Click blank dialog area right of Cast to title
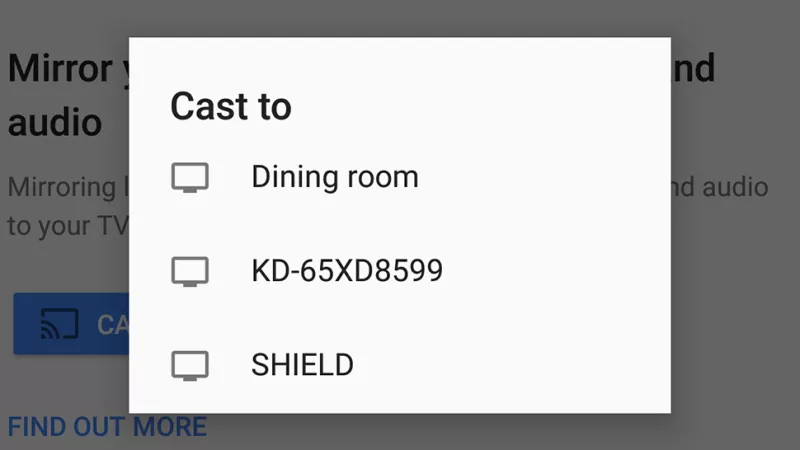The image size is (800, 450). 481,106
